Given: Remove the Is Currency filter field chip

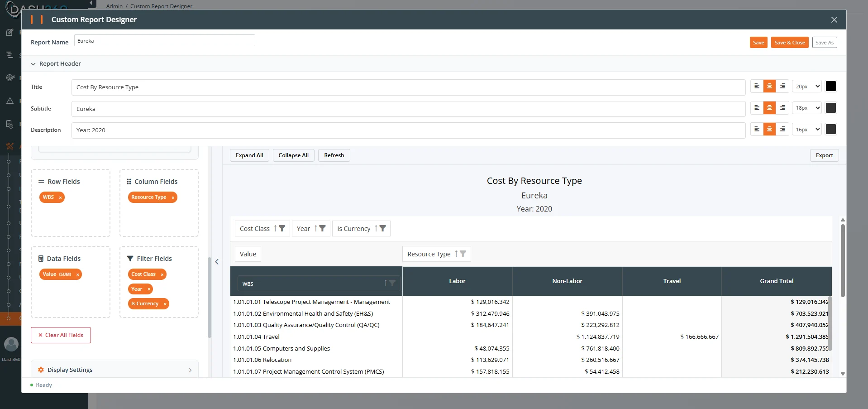Looking at the screenshot, I should point(165,304).
